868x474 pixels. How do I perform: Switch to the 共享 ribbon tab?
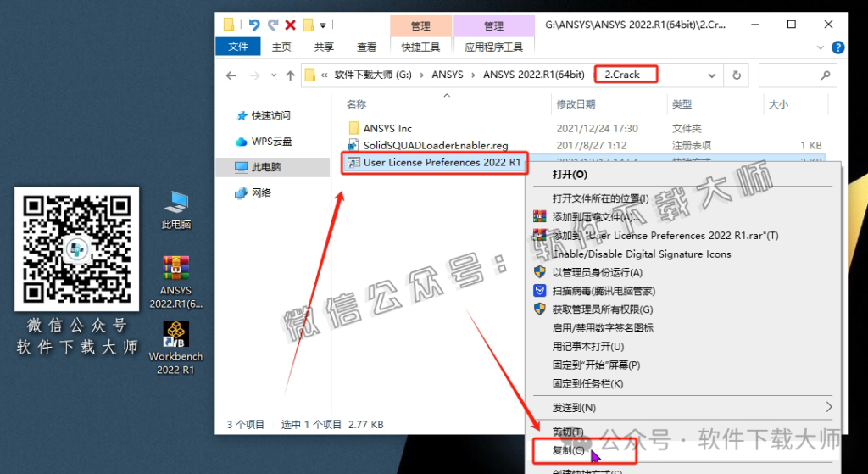(324, 47)
